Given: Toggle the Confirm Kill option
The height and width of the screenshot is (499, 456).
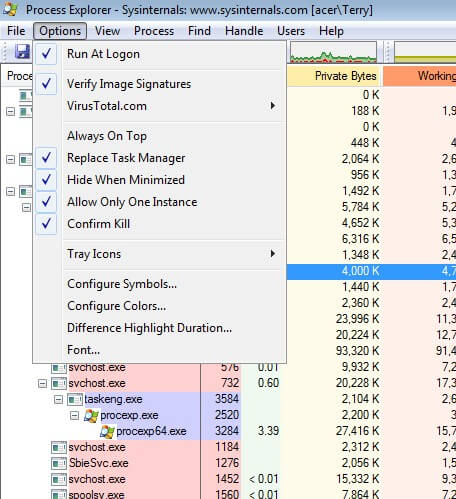Looking at the screenshot, I should (159, 224).
